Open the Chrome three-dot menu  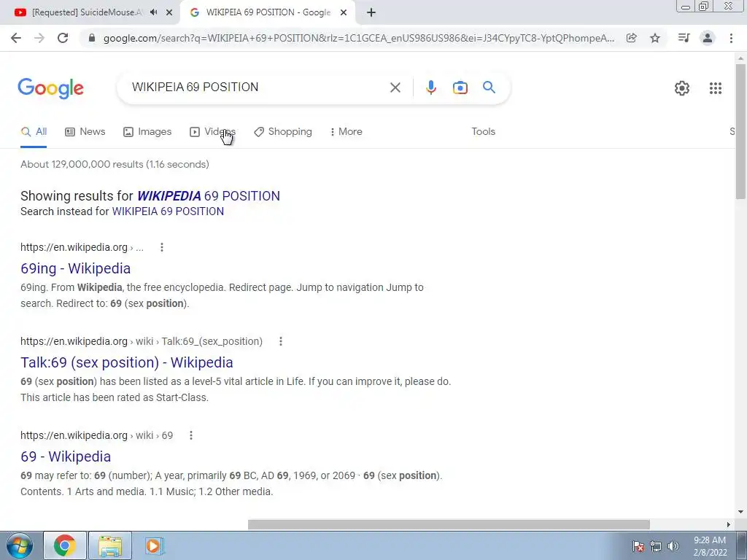coord(731,38)
